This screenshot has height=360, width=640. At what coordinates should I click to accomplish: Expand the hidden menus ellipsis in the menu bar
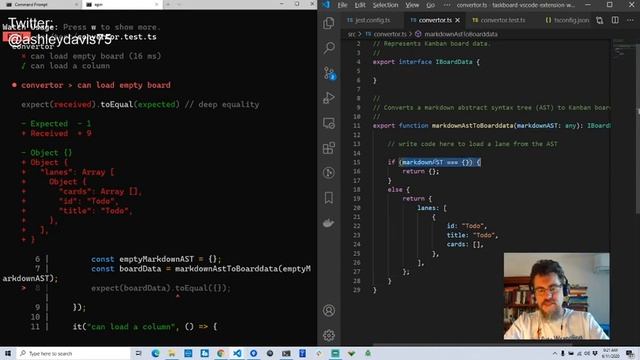(x=447, y=5)
